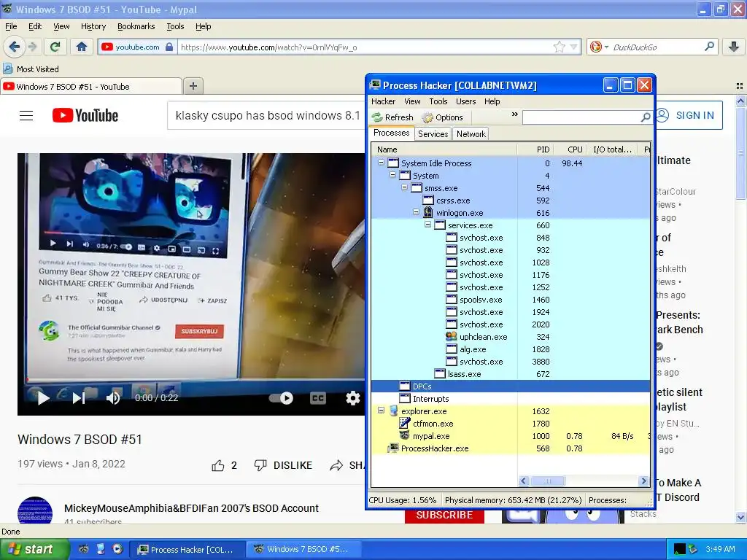747x560 pixels.
Task: Go back using the browser back arrow
Action: click(14, 47)
